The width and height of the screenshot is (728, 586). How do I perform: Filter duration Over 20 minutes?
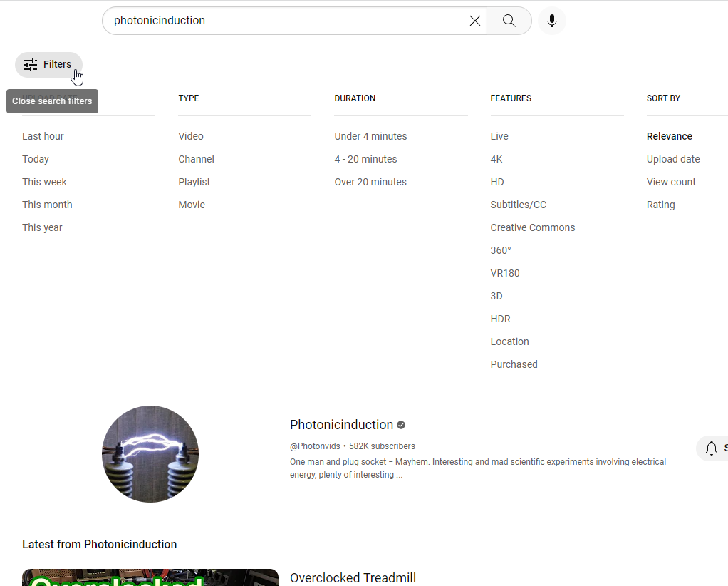coord(370,182)
